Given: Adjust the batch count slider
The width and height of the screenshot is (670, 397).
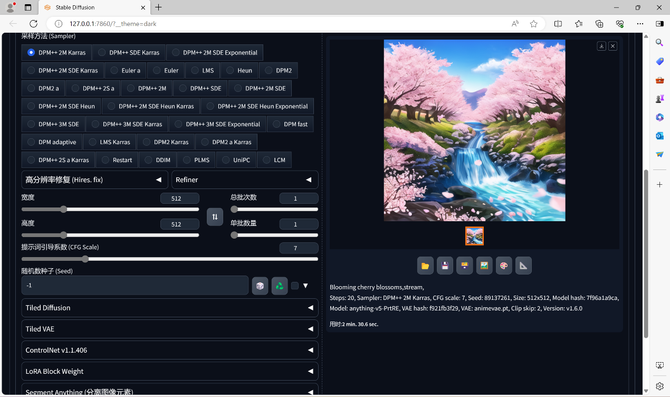Looking at the screenshot, I should [x=274, y=209].
